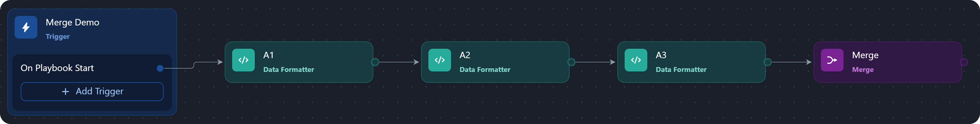Click the A3 node output connector
The image size is (980, 124).
click(768, 62)
